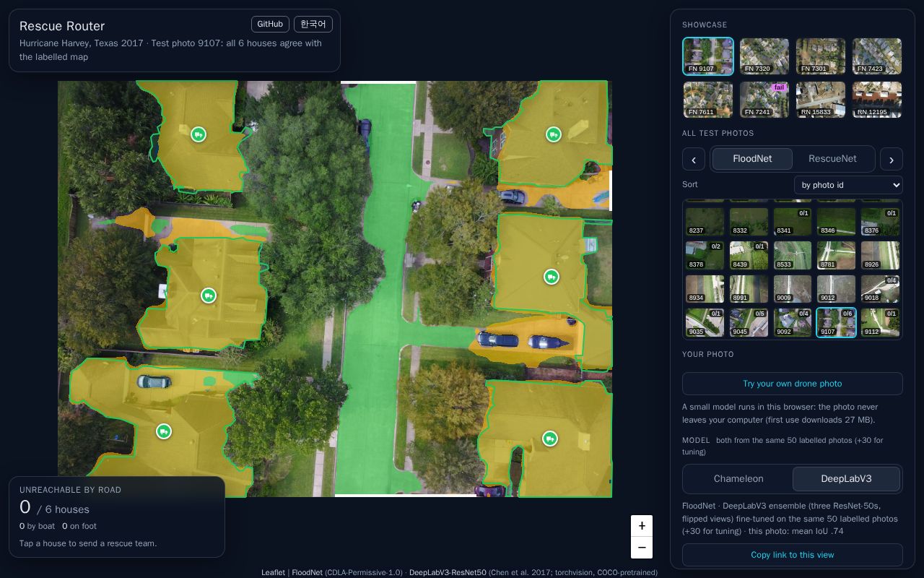
Task: Open the GitHub link
Action: tap(270, 25)
